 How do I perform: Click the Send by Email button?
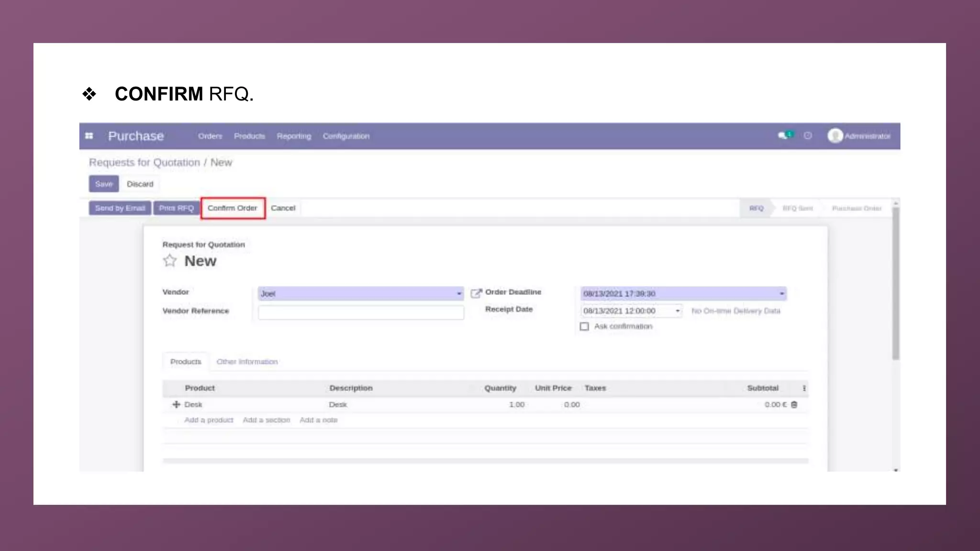120,208
